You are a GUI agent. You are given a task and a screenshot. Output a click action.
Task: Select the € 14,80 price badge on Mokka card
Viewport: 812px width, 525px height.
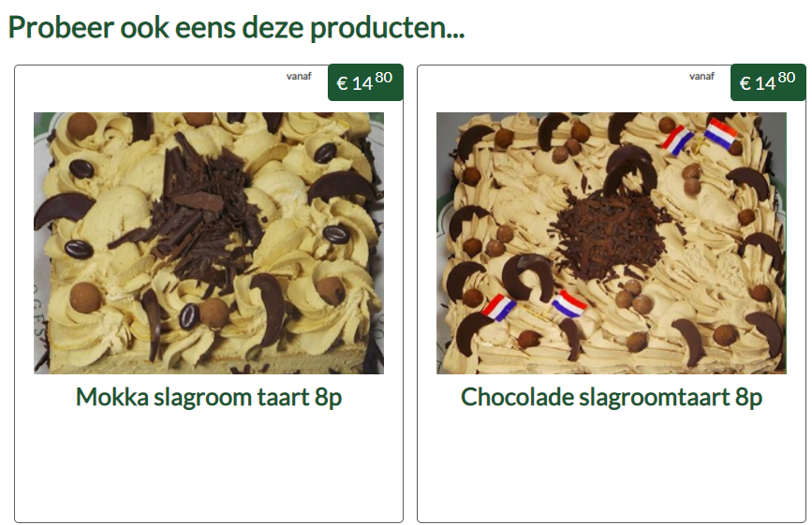pos(365,82)
